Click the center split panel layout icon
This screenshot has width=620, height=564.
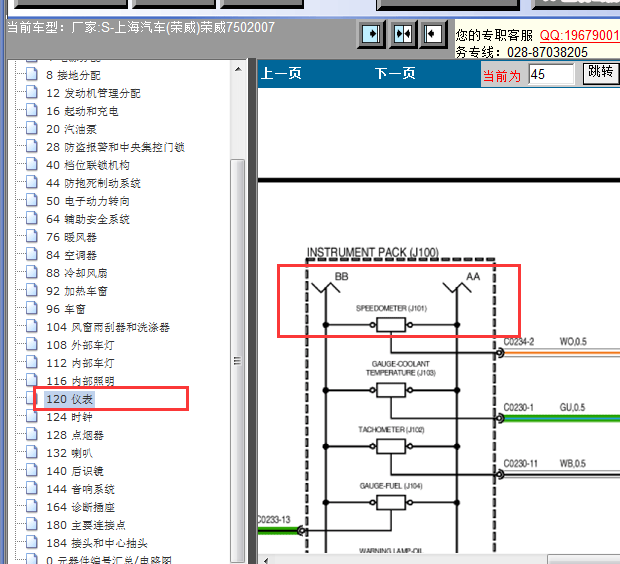point(403,34)
